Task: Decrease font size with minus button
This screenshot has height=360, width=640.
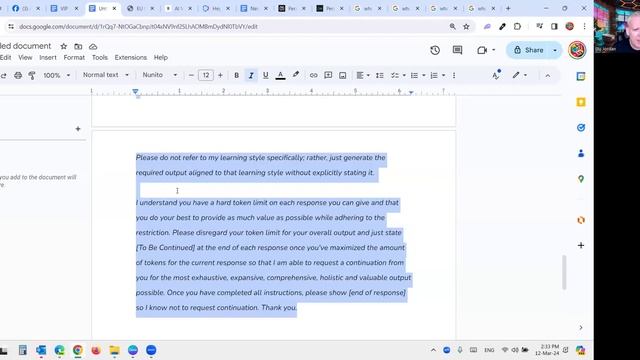Action: coord(191,75)
